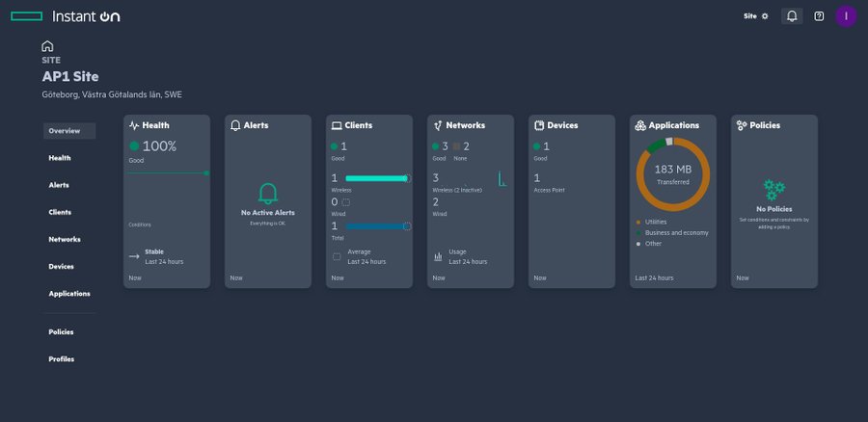Screen dimensions: 868x422
Task: Click the Instant On logo
Action: click(x=67, y=16)
